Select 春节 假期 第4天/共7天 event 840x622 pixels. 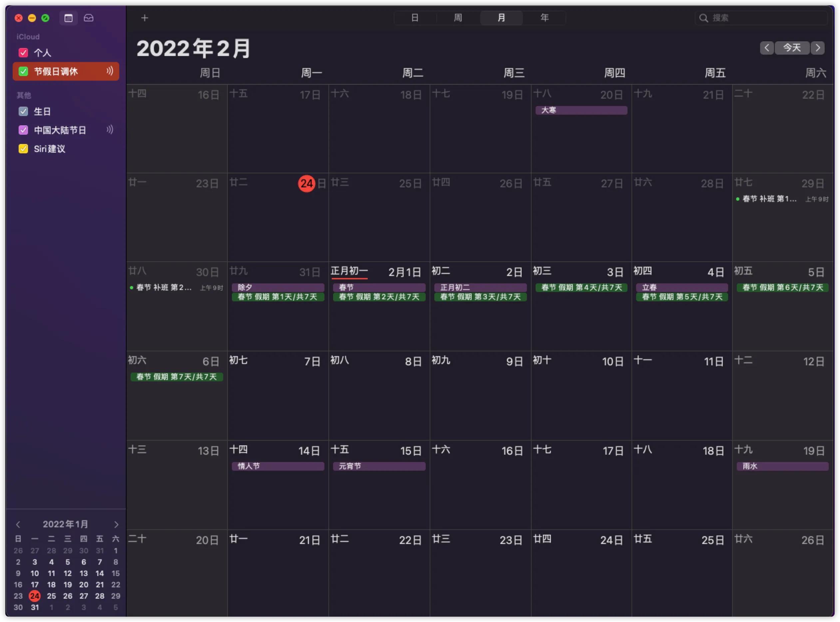[582, 288]
